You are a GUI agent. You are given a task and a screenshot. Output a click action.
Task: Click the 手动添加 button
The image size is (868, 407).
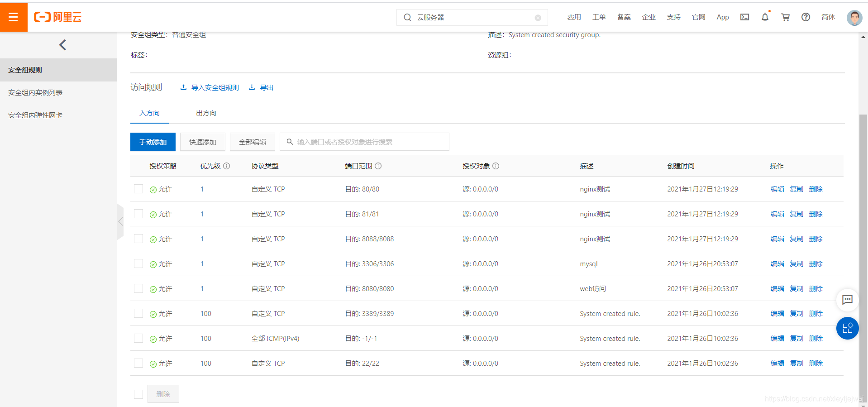pyautogui.click(x=153, y=142)
